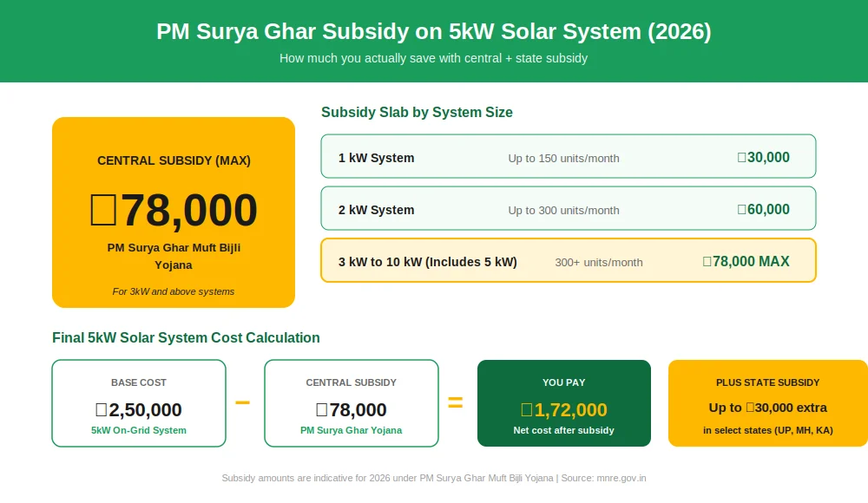Click the minus sign between cost cards
This screenshot has width=868, height=503.
242,402
